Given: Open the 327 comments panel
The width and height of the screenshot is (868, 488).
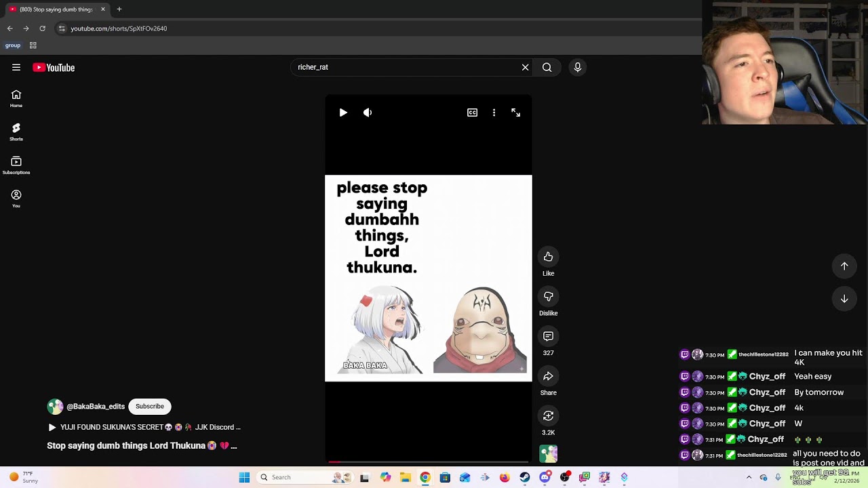Looking at the screenshot, I should click(x=549, y=336).
